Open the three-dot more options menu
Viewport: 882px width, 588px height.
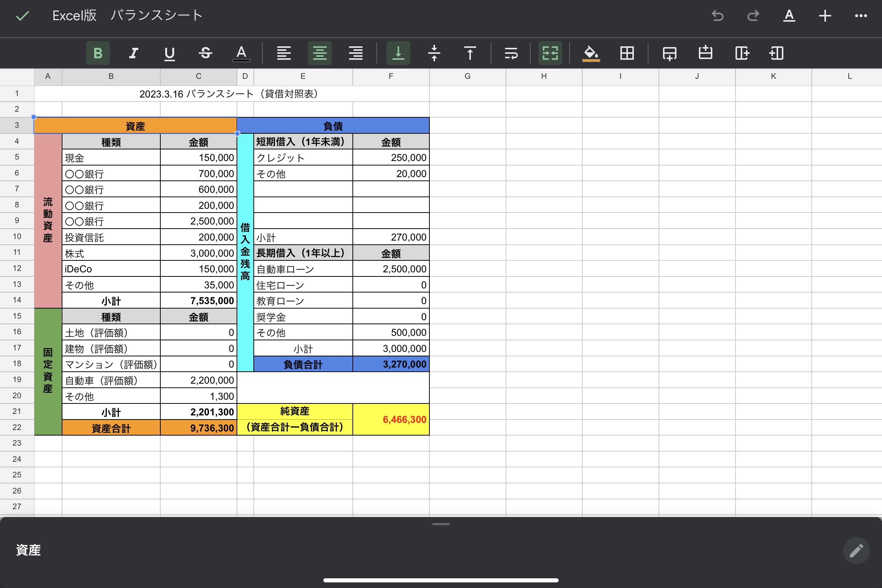tap(861, 16)
